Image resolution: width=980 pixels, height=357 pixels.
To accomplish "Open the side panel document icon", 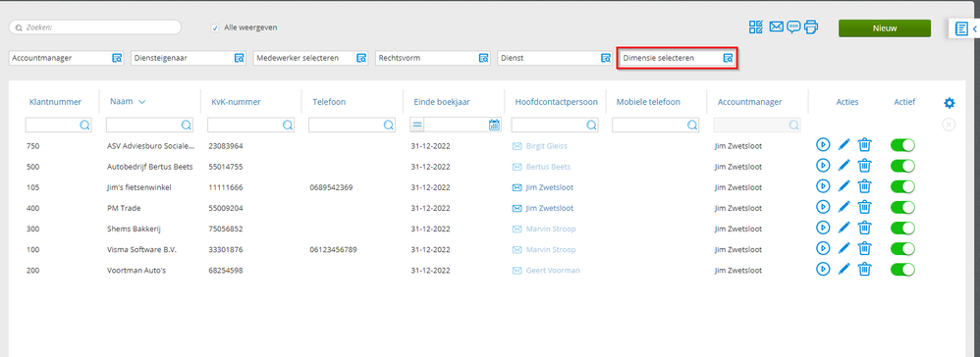I will [x=961, y=28].
